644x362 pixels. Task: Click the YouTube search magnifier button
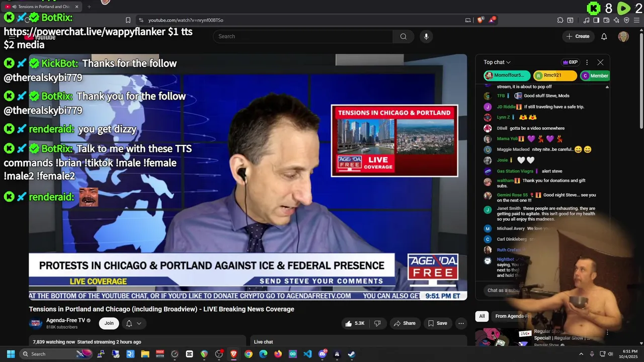coord(403,36)
